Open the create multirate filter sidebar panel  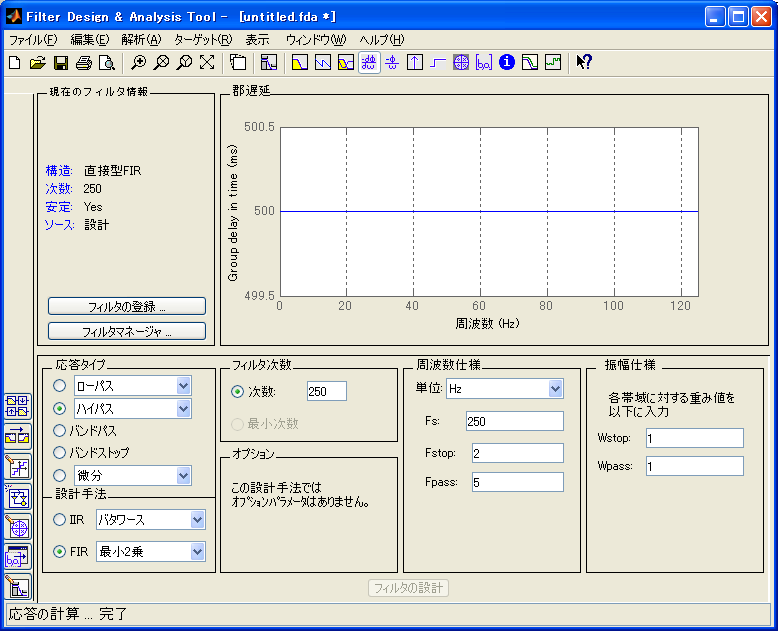coord(18,406)
